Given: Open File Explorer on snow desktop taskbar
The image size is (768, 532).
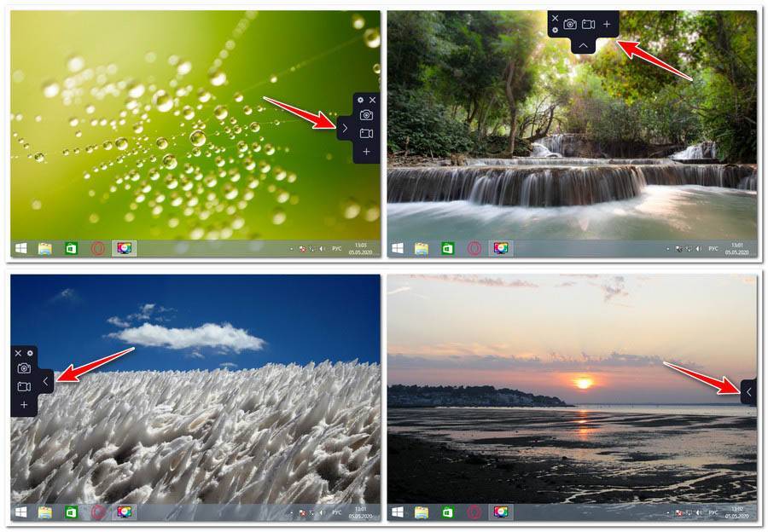Looking at the screenshot, I should point(45,512).
